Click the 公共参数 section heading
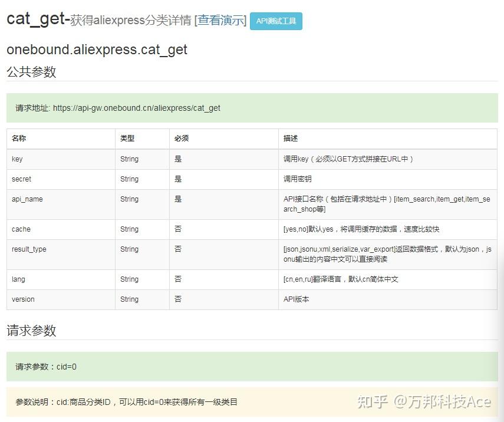 click(28, 72)
